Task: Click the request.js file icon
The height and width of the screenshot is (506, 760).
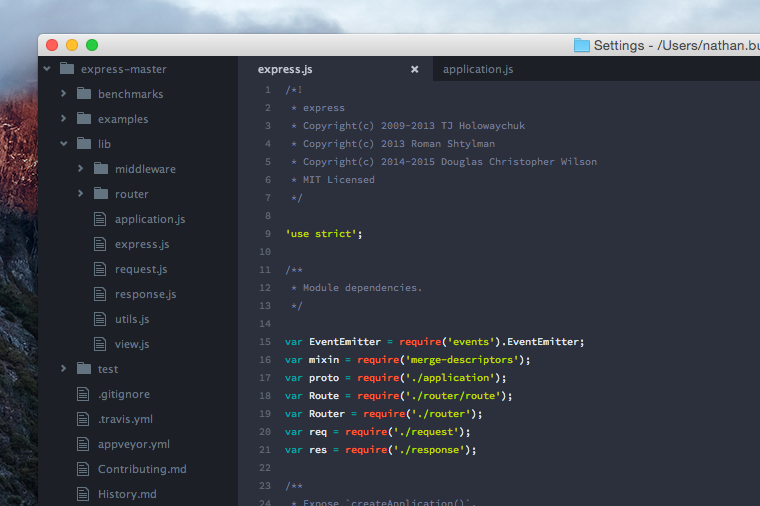Action: (100, 269)
